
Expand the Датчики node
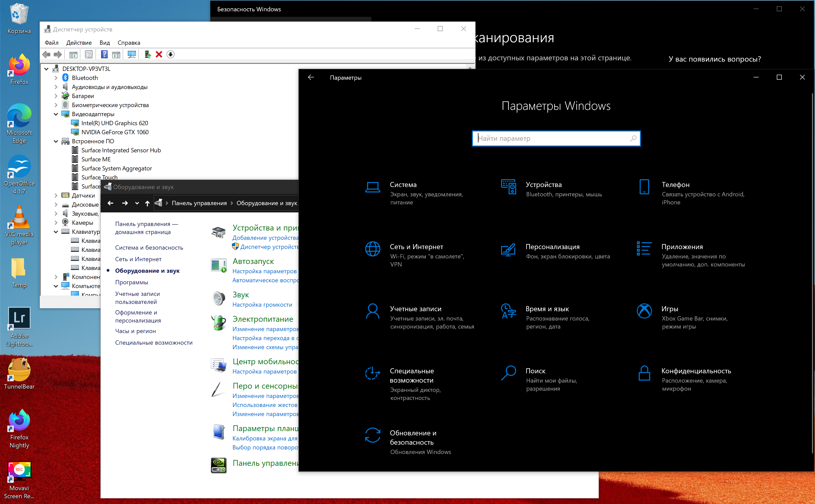(56, 196)
